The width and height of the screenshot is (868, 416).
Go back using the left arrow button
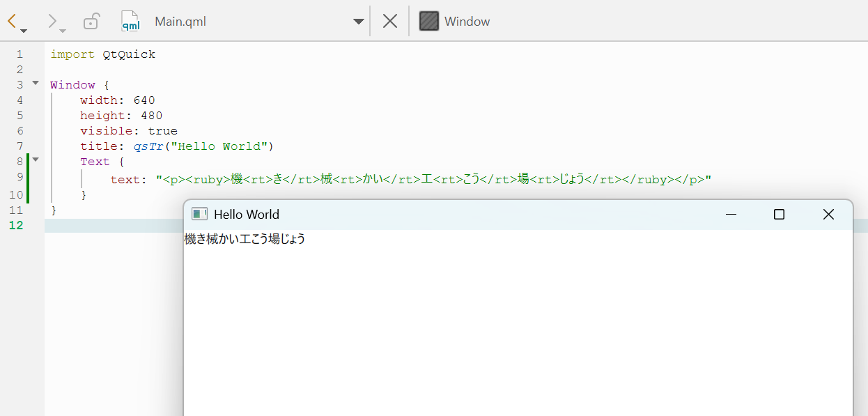pyautogui.click(x=13, y=21)
